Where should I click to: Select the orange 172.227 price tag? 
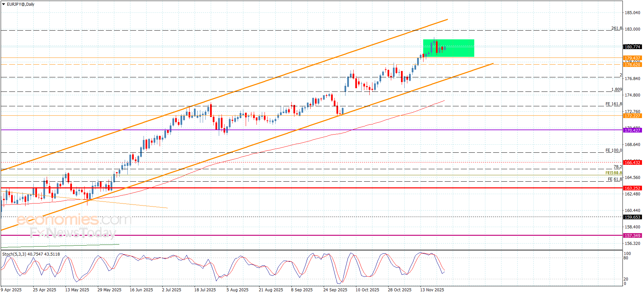(632, 116)
